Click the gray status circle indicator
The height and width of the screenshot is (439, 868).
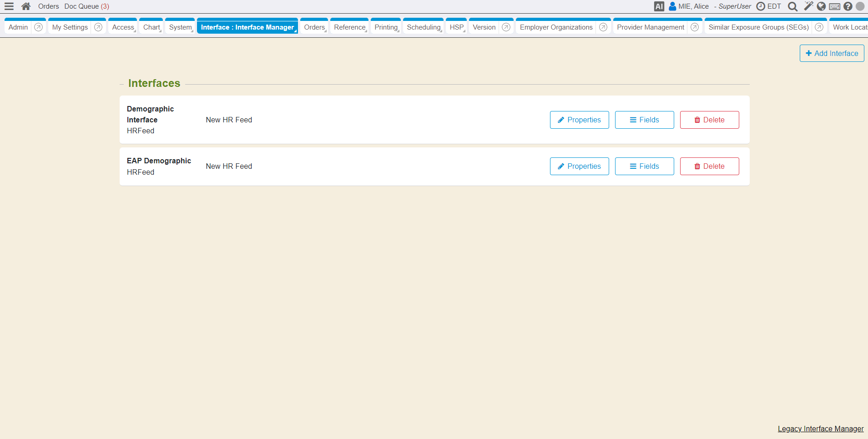[x=860, y=6]
